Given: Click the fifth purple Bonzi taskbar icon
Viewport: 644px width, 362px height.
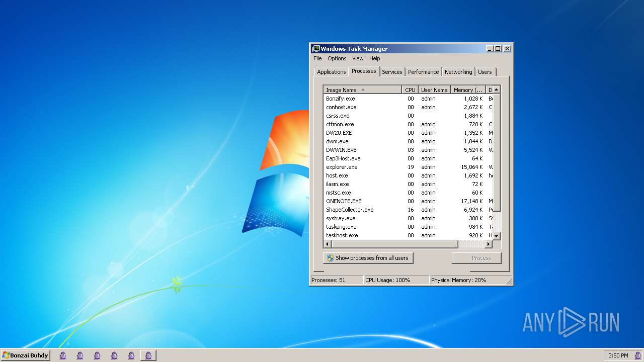Looking at the screenshot, I should 131,355.
